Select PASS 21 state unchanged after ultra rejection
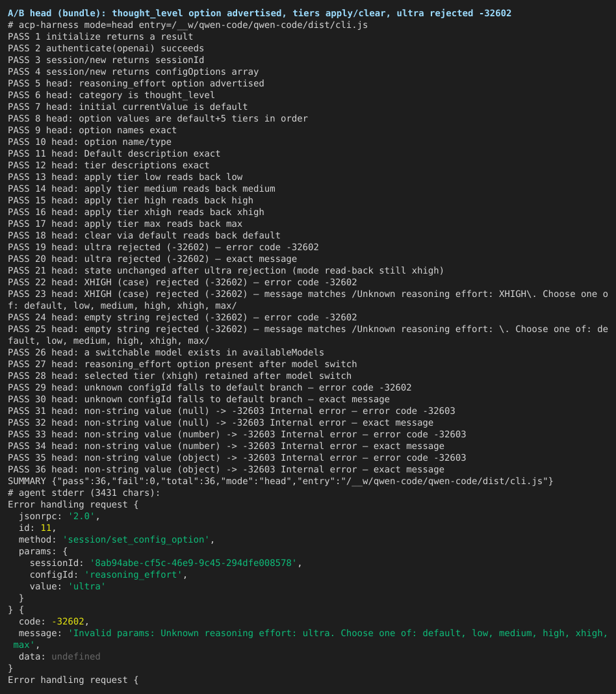This screenshot has width=616, height=694. pyautogui.click(x=225, y=270)
